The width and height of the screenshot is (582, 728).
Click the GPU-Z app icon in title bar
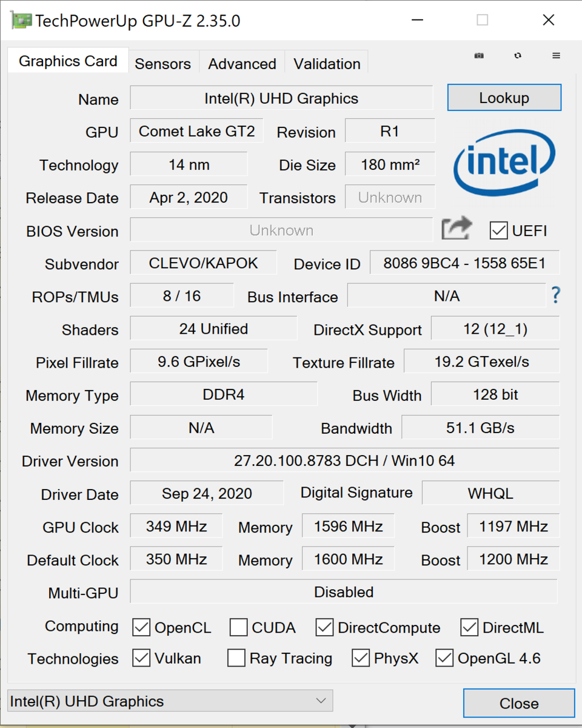point(21,21)
